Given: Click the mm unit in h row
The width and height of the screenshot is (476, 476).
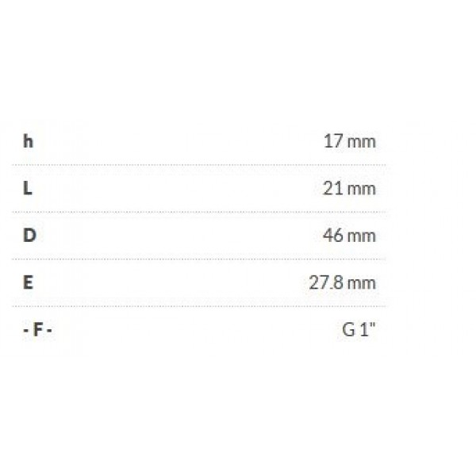Looking at the screenshot, I should tap(362, 143).
